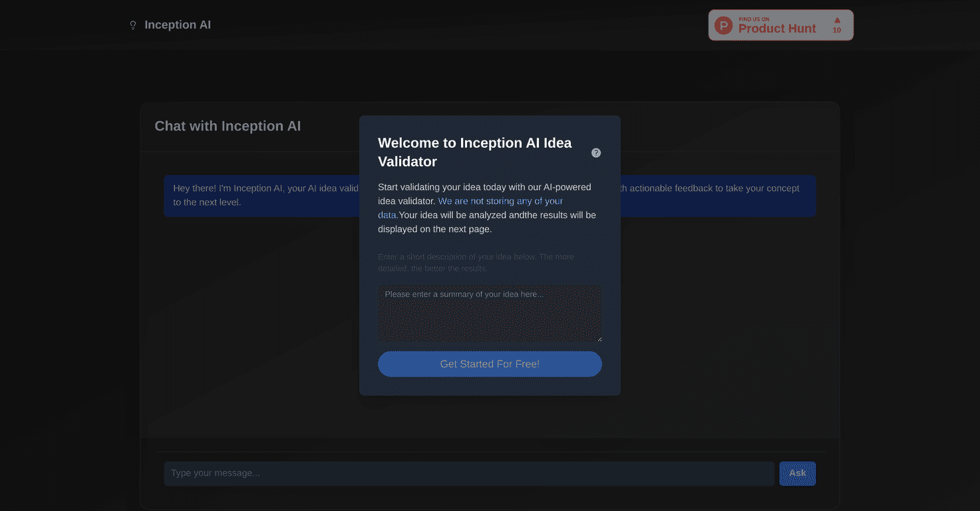This screenshot has width=980, height=511.
Task: Click the Get Started For Free button
Action: 490,364
